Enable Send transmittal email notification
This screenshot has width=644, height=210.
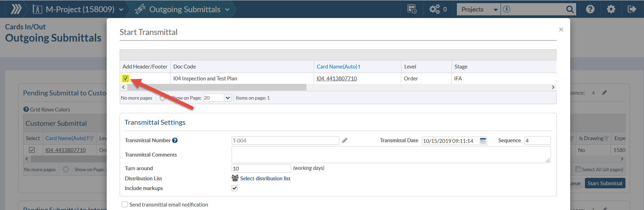(125, 204)
